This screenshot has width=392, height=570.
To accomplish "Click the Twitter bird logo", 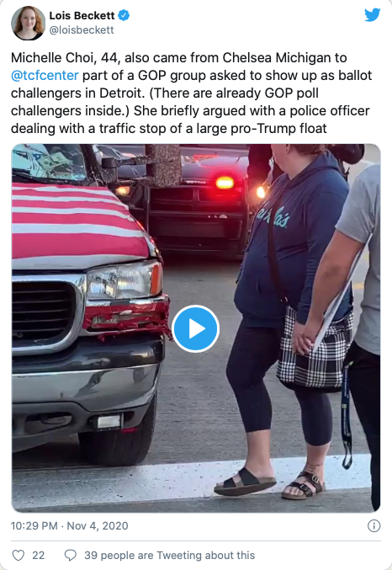I will [373, 15].
